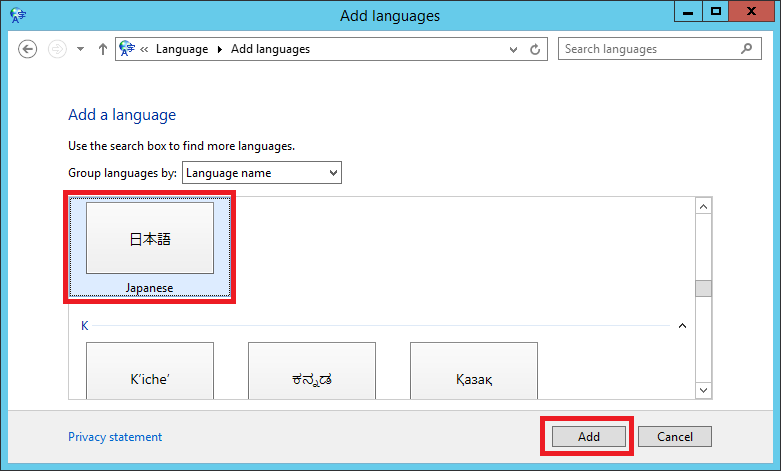The image size is (781, 471).
Task: Select the Kannada language tile
Action: 312,370
